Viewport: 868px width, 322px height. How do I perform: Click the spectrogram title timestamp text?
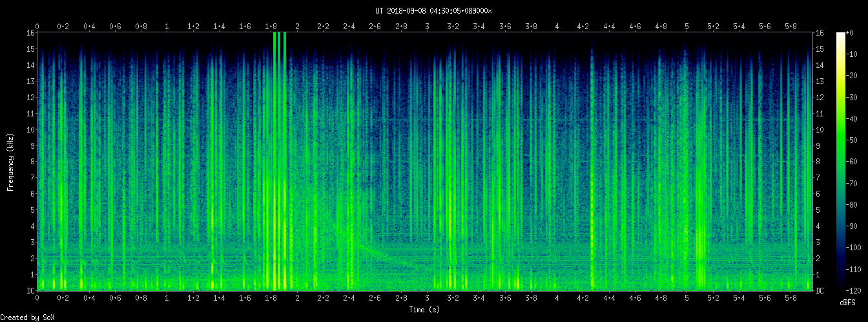pos(433,10)
